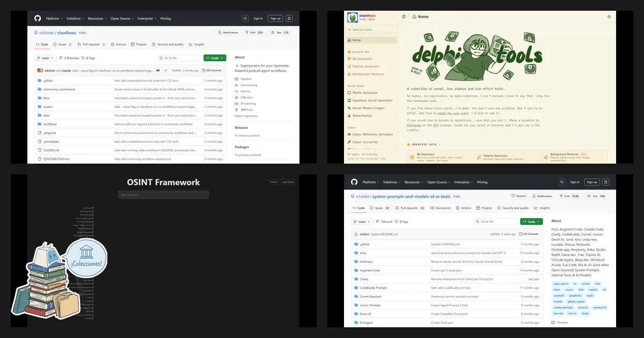Screen dimensions: 644x338
Task: Switch OSINT Framework to Light Mode
Action: tap(288, 182)
